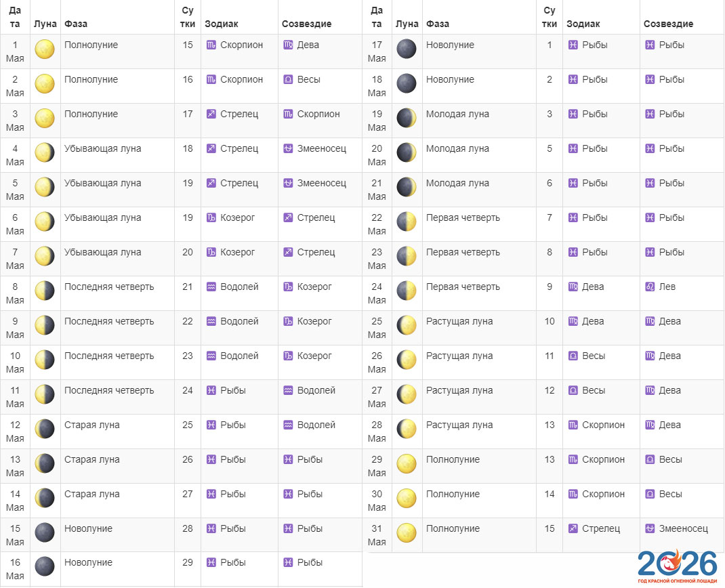Screen dimensions: 725x588
Task: Select the Водолей constellation icon on 12 Мая row
Action: coord(288,425)
